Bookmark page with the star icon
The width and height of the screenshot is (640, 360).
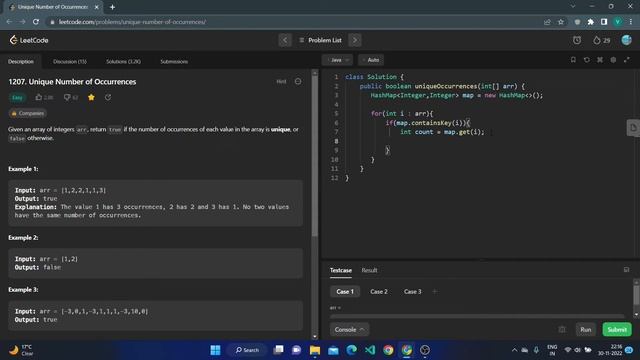pyautogui.click(x=561, y=22)
